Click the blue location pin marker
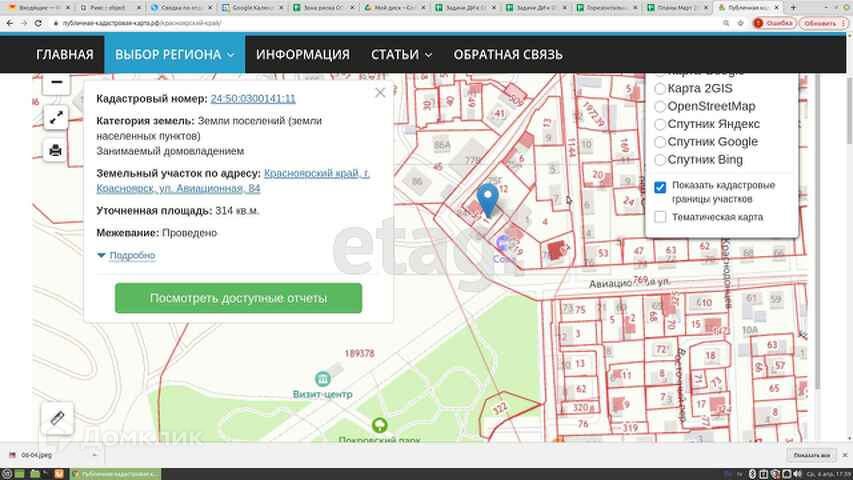This screenshot has width=853, height=480. (x=487, y=200)
